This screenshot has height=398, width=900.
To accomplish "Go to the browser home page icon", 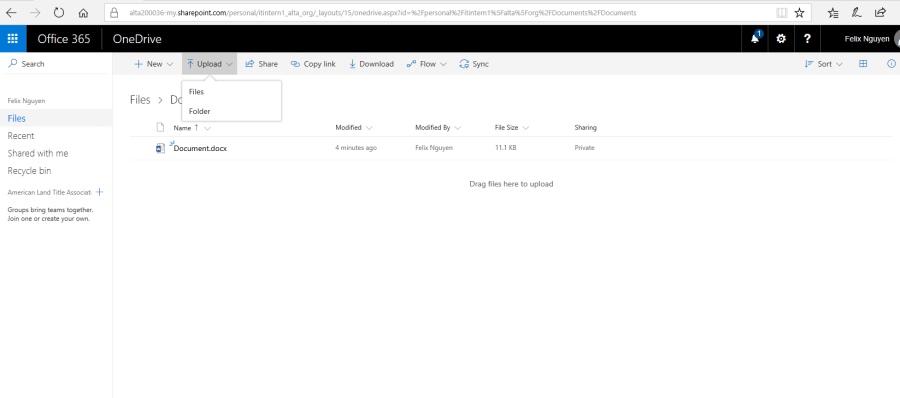I will 83,13.
